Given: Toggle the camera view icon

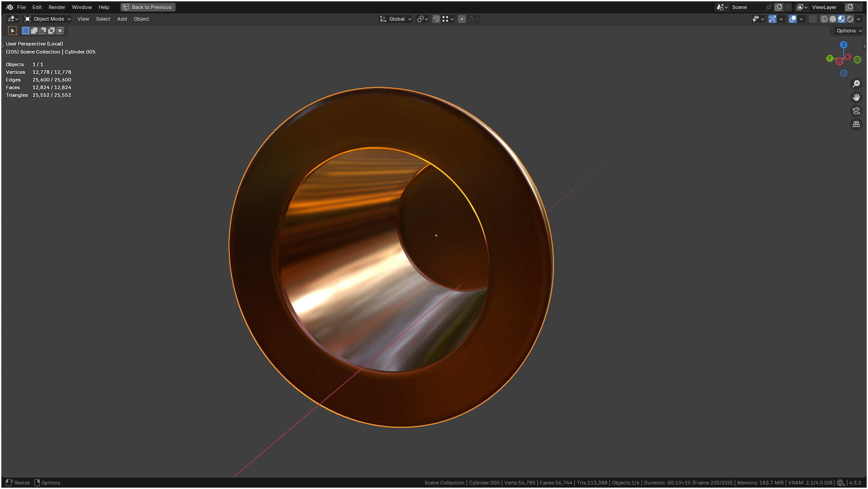Looking at the screenshot, I should tap(856, 111).
